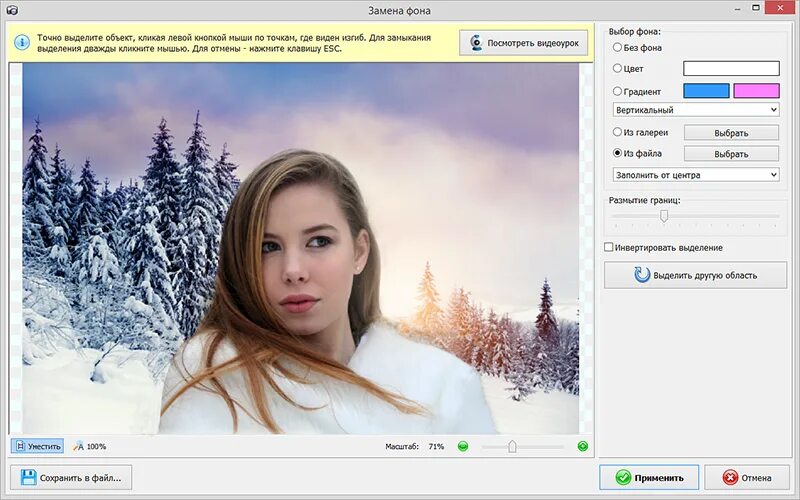The height and width of the screenshot is (500, 800).
Task: Open the white color swatch for 'Цвет'
Action: pyautogui.click(x=731, y=68)
